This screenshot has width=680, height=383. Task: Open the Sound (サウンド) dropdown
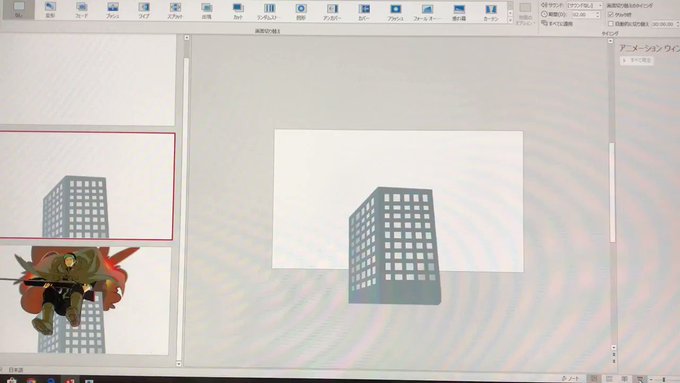tap(585, 5)
